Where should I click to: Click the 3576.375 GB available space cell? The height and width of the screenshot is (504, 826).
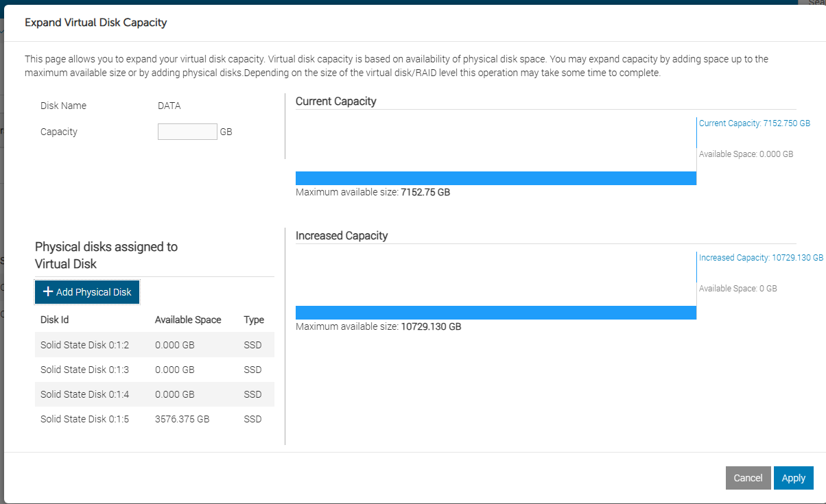(x=182, y=419)
